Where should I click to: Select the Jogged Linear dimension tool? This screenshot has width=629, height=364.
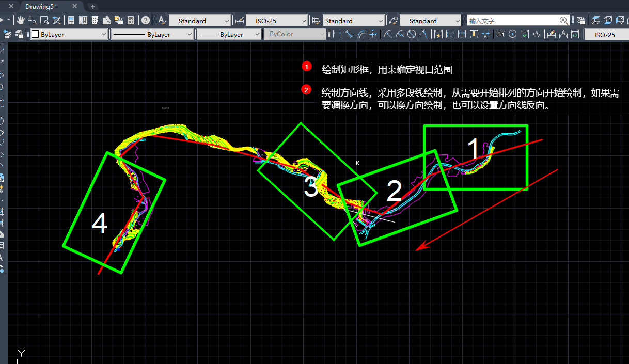tap(537, 34)
